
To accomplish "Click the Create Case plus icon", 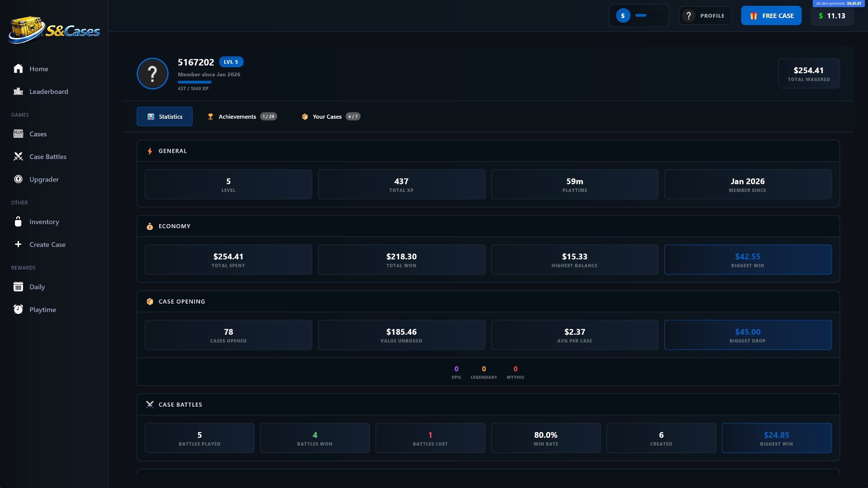I will pyautogui.click(x=18, y=244).
